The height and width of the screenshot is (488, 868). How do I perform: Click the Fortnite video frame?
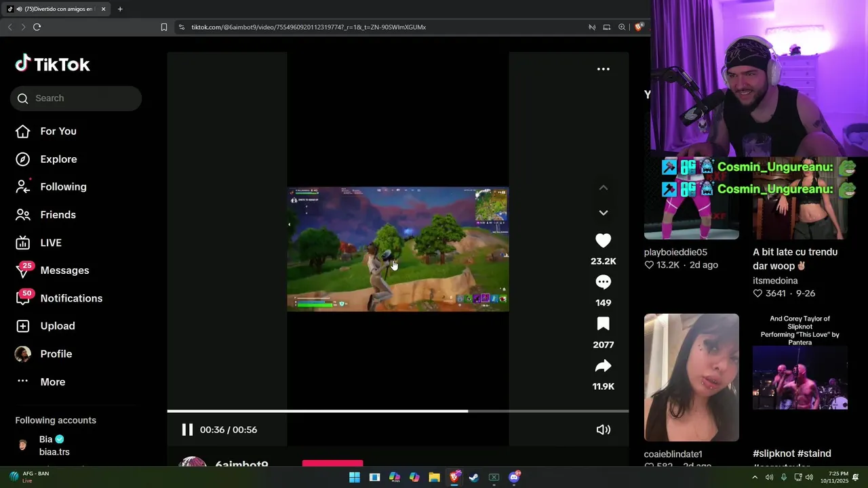(x=398, y=249)
